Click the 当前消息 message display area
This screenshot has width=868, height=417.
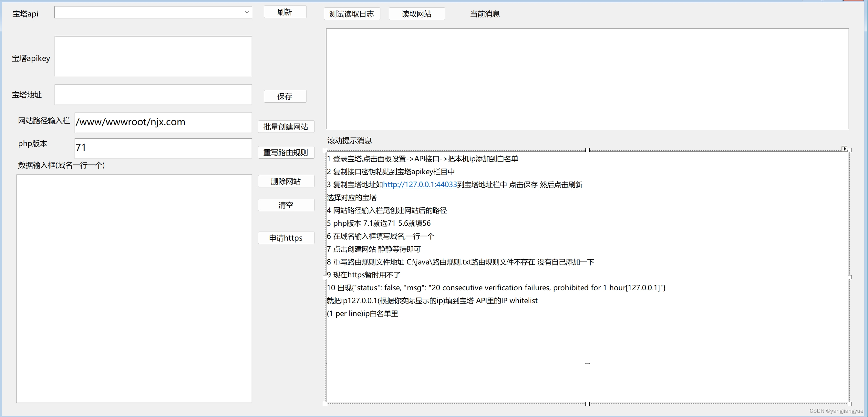[x=587, y=79]
